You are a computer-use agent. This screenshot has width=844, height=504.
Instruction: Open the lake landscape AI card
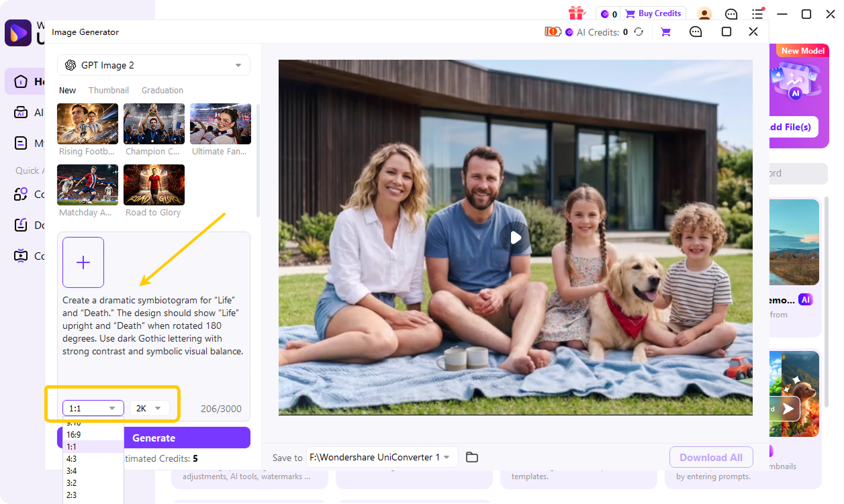(794, 242)
